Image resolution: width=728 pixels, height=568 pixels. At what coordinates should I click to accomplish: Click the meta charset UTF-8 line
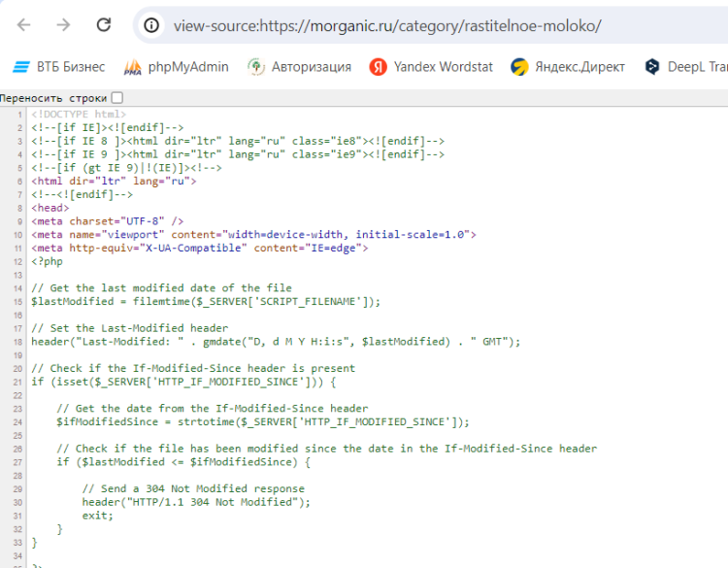[x=107, y=221]
